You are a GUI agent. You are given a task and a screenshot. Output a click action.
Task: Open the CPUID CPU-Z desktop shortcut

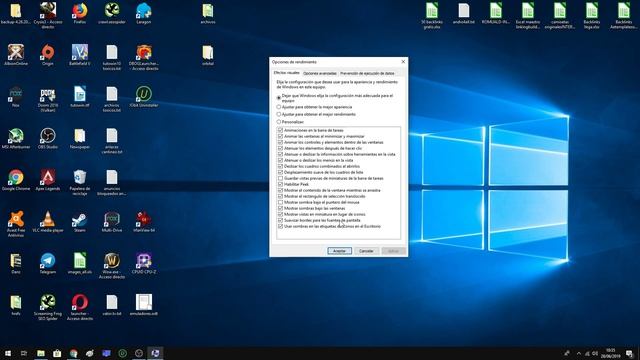click(144, 263)
